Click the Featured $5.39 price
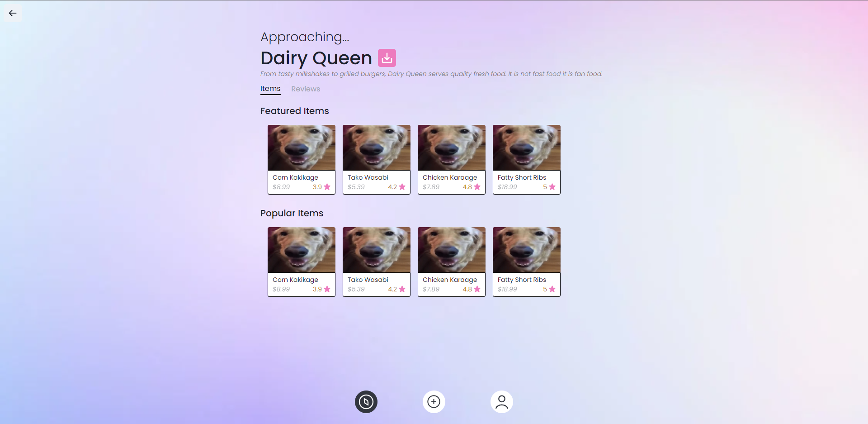868x424 pixels. 356,187
